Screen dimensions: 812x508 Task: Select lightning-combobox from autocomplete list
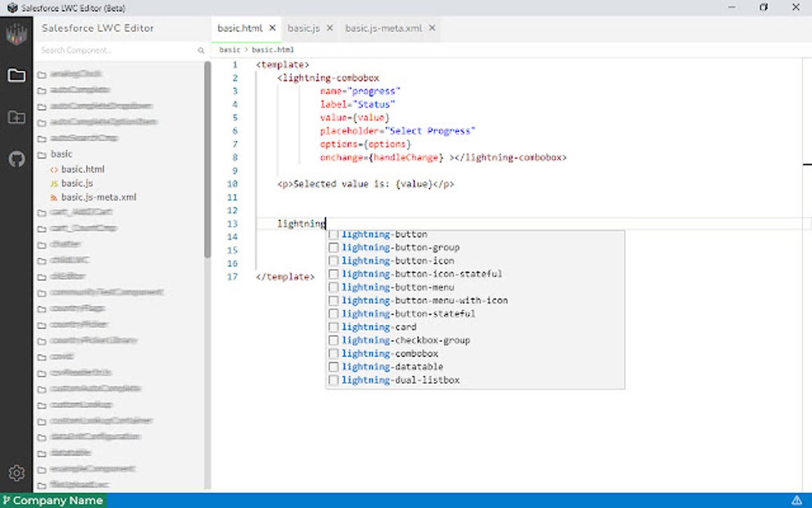coord(390,354)
